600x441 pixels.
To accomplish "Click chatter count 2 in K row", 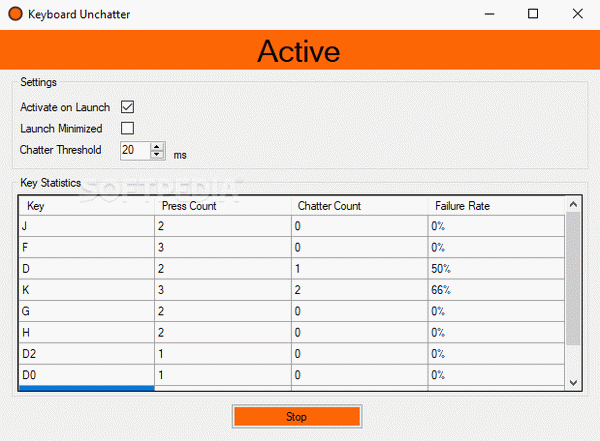I will pos(360,290).
